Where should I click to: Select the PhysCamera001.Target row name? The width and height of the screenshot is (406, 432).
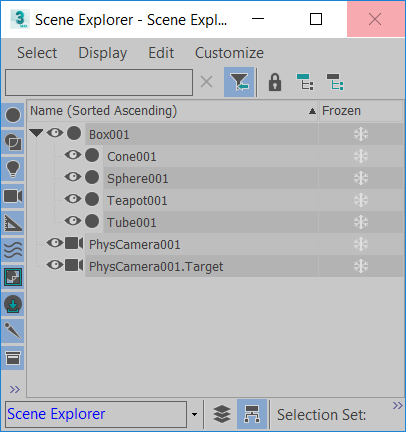[x=156, y=267]
